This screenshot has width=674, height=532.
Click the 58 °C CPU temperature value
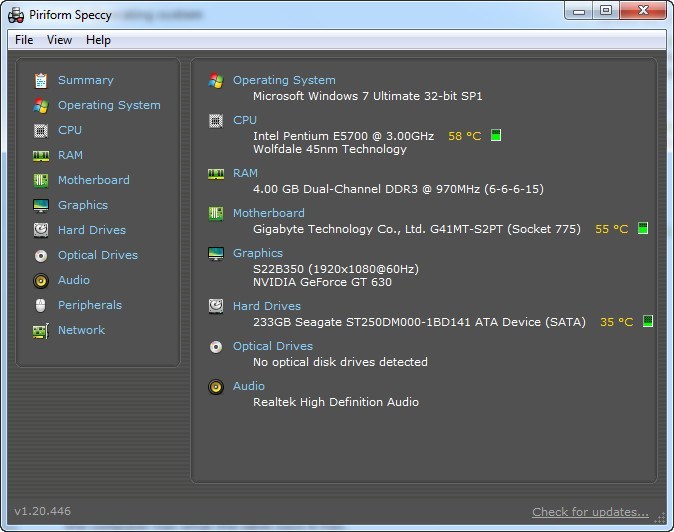point(464,136)
